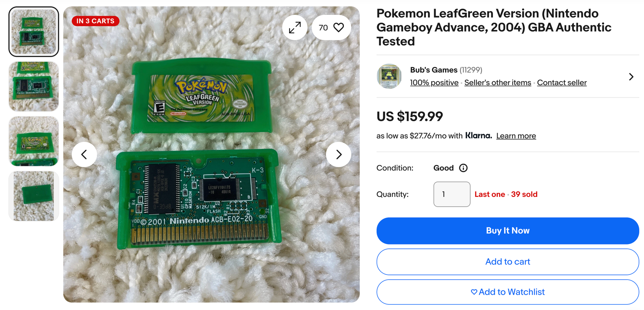
Task: Open condition details via the info icon
Action: point(463,168)
